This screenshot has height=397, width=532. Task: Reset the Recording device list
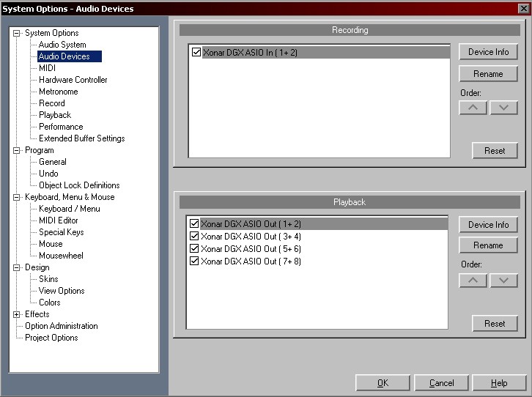[x=495, y=151]
